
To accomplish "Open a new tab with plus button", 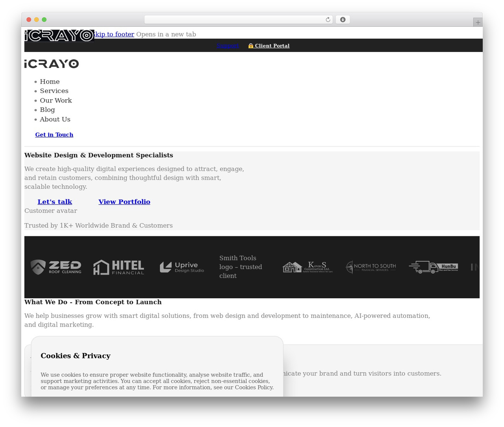I will [478, 22].
